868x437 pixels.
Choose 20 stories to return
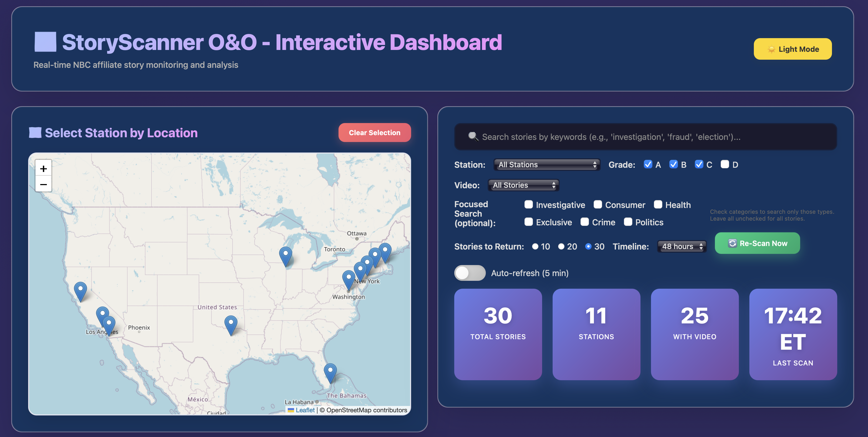[561, 246]
